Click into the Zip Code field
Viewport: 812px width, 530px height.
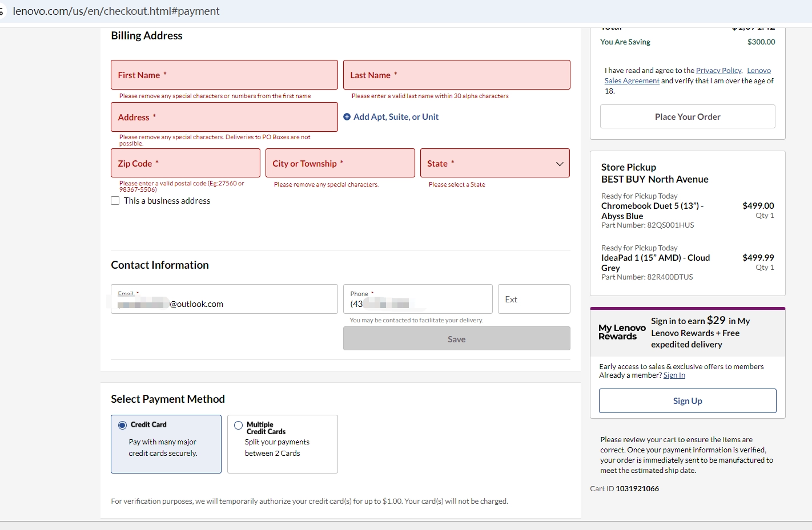(186, 163)
